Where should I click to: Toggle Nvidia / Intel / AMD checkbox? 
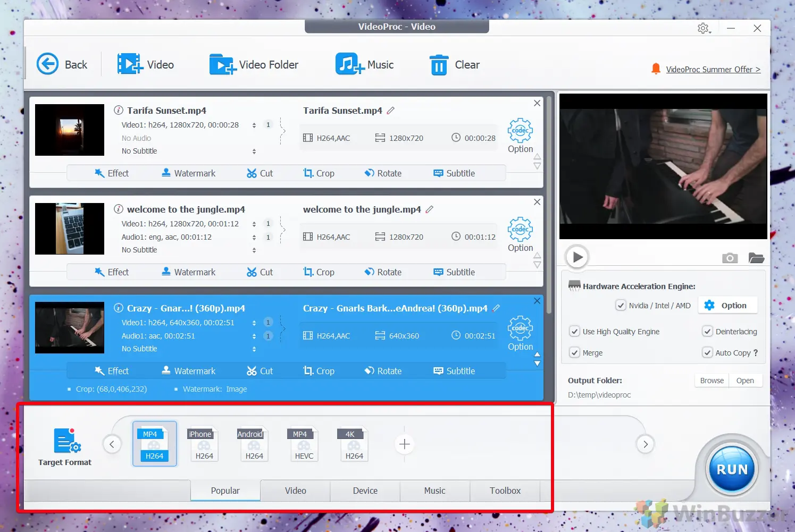[x=621, y=306]
